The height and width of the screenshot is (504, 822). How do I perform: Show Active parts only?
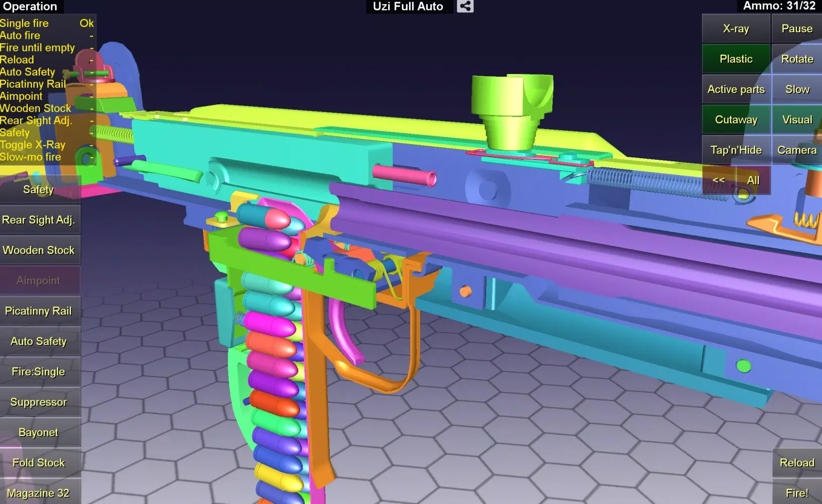pyautogui.click(x=735, y=89)
